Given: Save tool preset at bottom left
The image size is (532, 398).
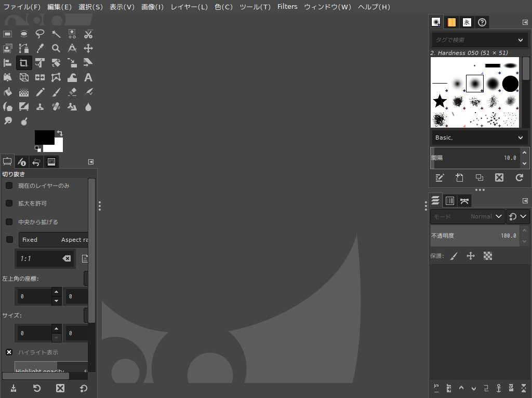Looking at the screenshot, I should (x=13, y=388).
